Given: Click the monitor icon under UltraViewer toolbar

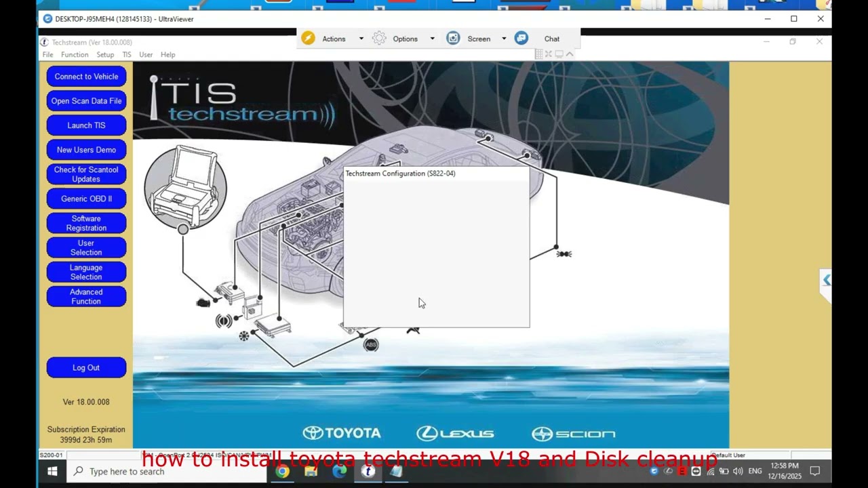Looking at the screenshot, I should pos(559,54).
